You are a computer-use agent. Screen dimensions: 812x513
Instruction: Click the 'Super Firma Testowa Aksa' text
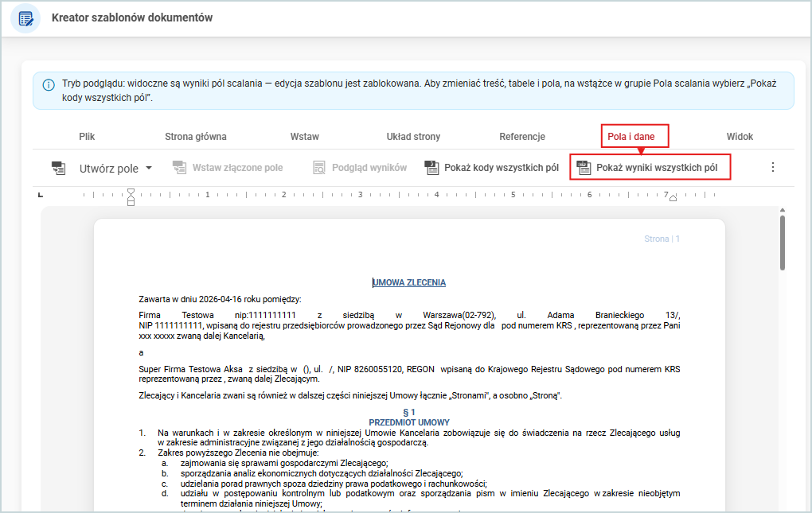coord(190,369)
